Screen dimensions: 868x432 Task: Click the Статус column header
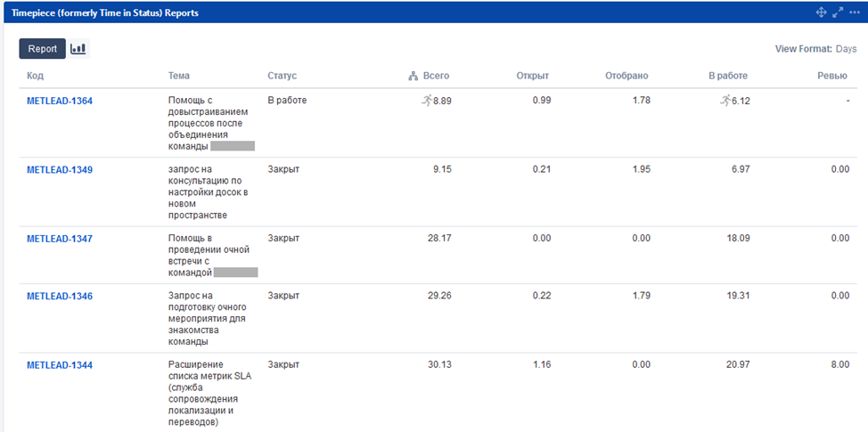point(282,77)
